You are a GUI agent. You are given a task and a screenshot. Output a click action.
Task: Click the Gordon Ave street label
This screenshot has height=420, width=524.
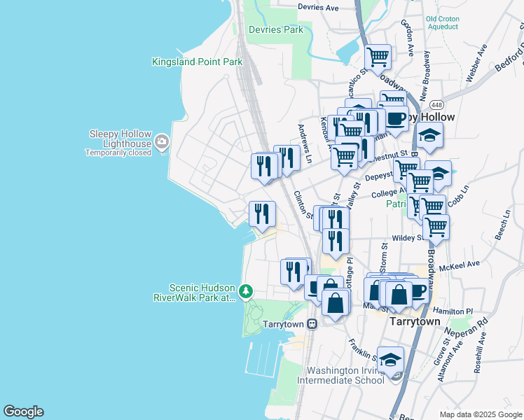coord(408,37)
